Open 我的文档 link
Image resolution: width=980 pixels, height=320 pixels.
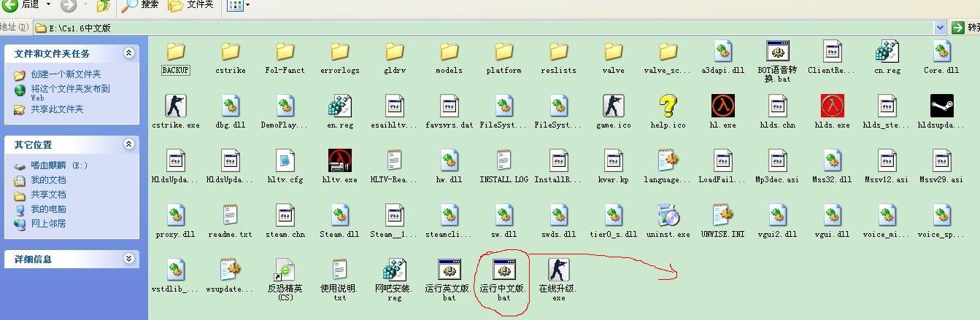tap(48, 180)
